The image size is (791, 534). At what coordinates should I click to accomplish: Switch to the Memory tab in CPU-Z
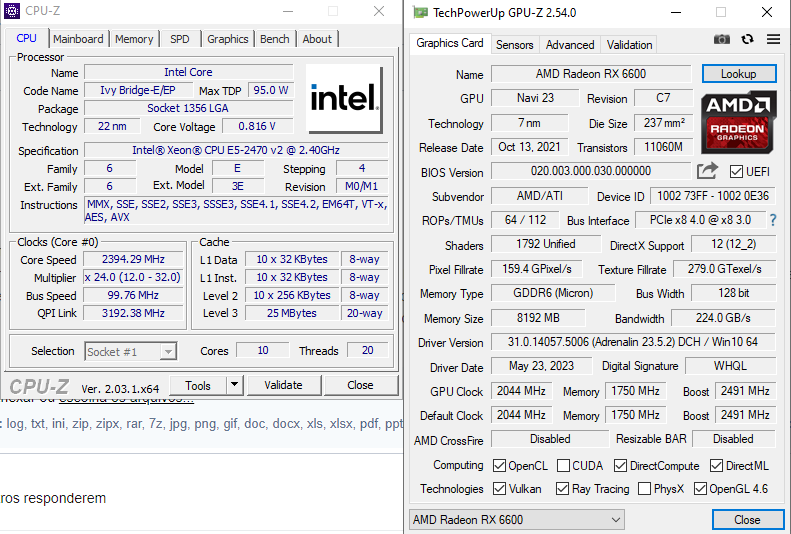[x=134, y=39]
